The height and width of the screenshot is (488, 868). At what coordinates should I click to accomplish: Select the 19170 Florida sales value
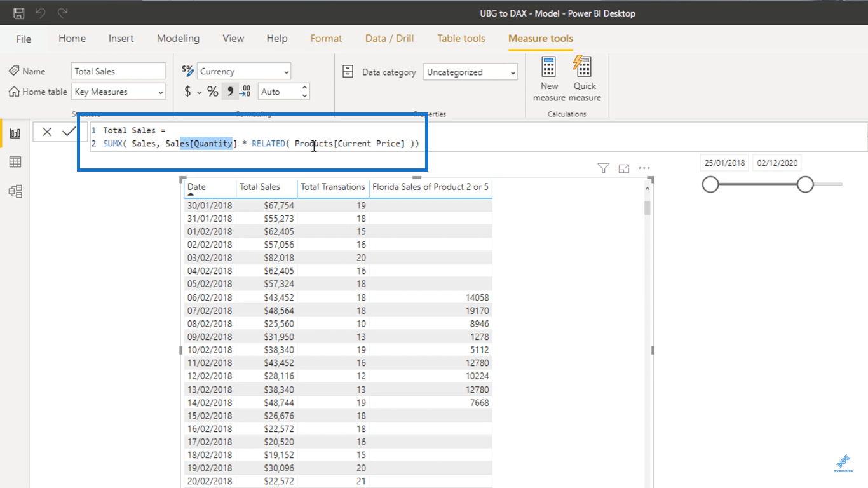(x=476, y=311)
